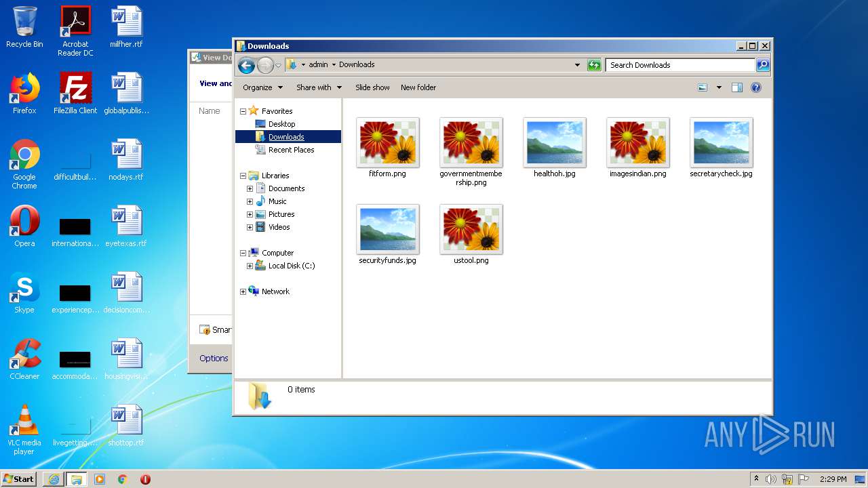Collapse the Libraries tree section
Image resolution: width=868 pixels, height=488 pixels.
(243, 176)
